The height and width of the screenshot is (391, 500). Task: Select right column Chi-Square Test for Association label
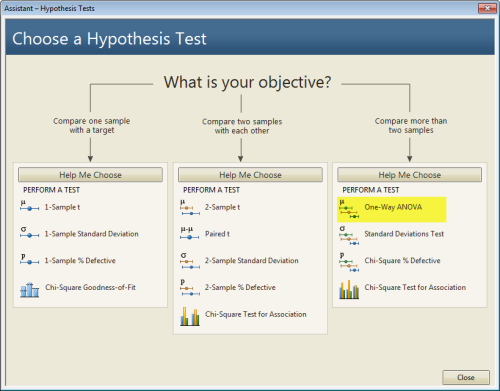415,287
